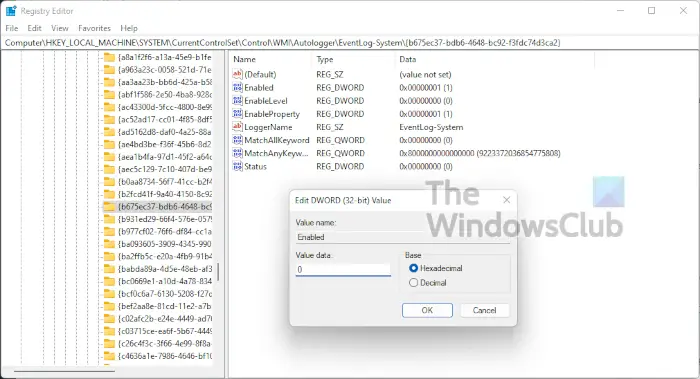Click the Enabled DWORD value icon
Image resolution: width=700 pixels, height=379 pixels.
point(238,87)
